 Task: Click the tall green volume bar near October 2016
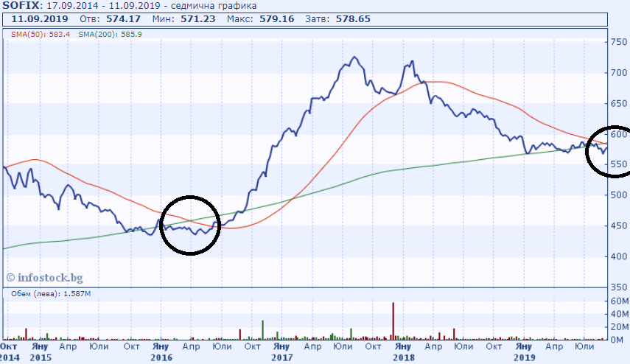click(x=263, y=330)
